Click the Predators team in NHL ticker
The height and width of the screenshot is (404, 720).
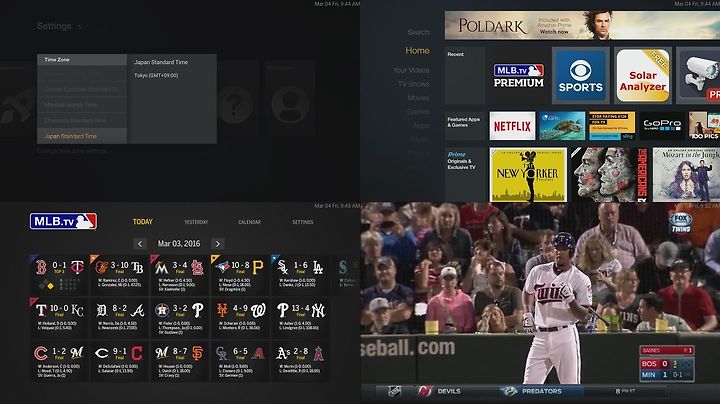tap(535, 391)
